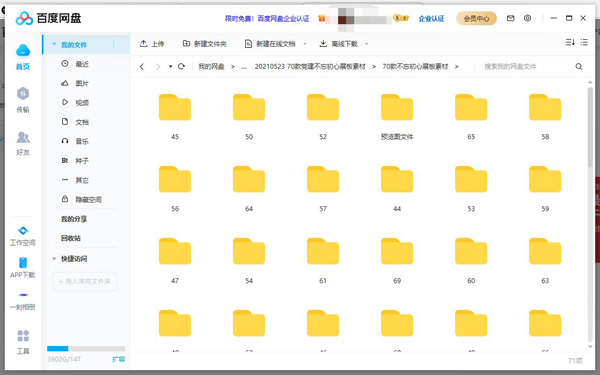Image resolution: width=600 pixels, height=375 pixels.
Task: Open the 工具 tools grid icon
Action: (x=23, y=341)
